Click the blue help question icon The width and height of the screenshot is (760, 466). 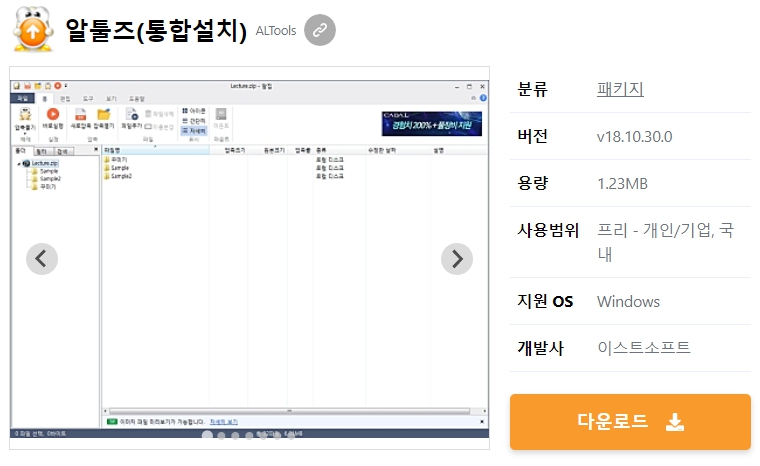tap(483, 98)
